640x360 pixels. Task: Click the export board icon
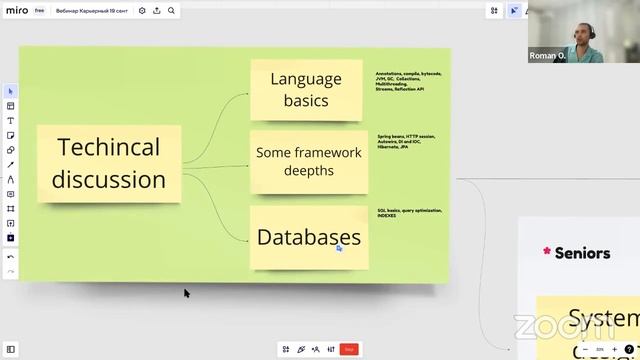157,11
